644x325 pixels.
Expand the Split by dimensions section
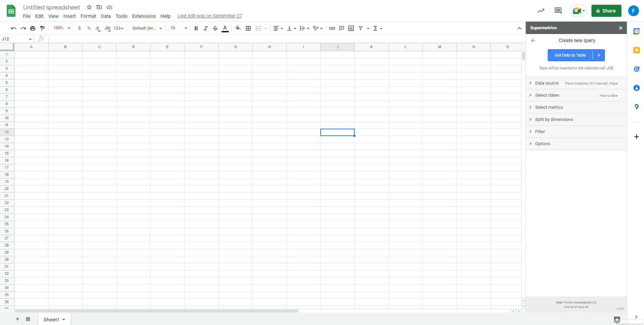[x=554, y=120]
